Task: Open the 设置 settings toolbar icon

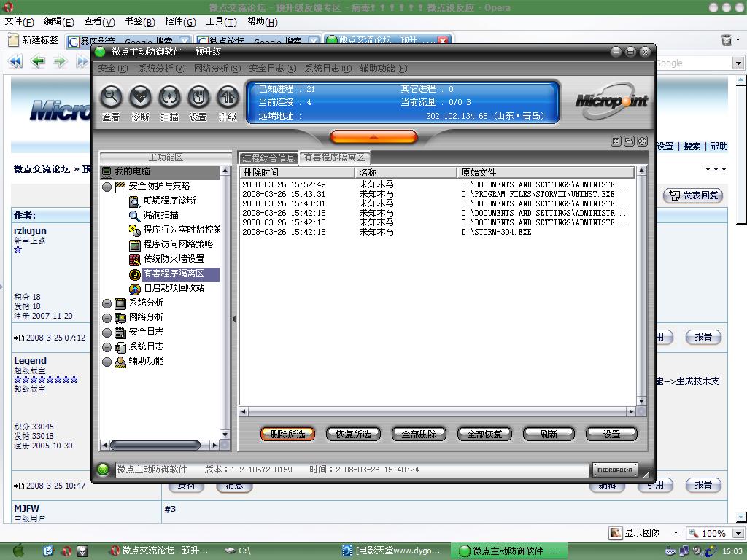Action: [198, 97]
